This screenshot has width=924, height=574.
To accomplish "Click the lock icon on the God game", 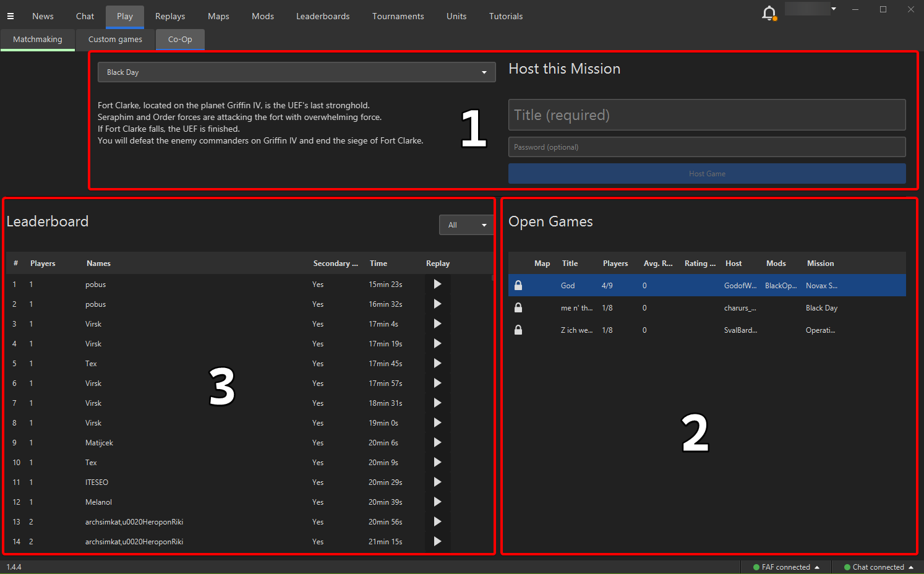I will click(518, 285).
